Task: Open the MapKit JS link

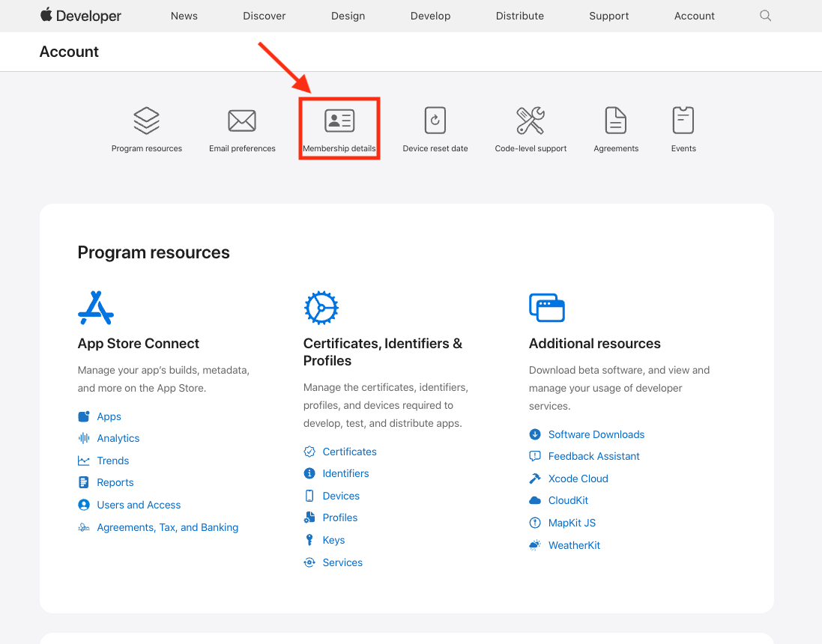Action: (572, 523)
